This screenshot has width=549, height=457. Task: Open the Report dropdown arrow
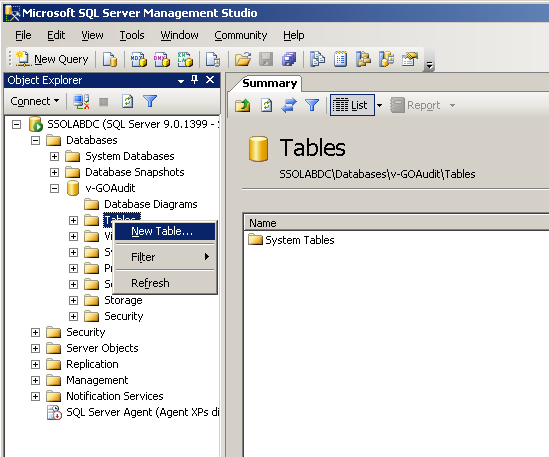tap(452, 105)
